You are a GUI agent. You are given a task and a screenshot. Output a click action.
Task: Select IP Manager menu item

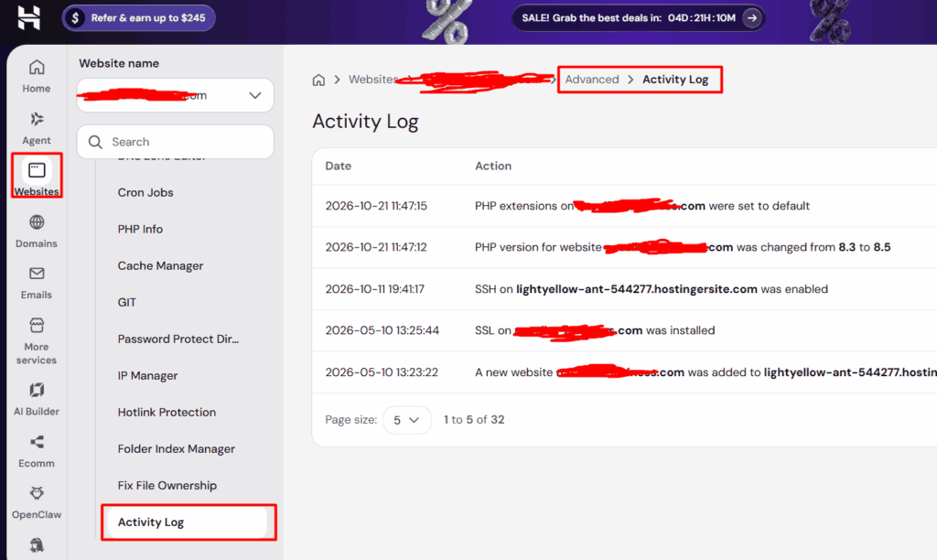pyautogui.click(x=147, y=376)
